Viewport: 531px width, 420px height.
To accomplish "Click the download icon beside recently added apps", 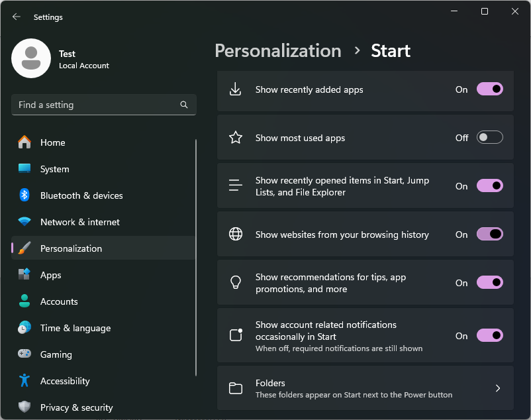I will click(x=235, y=89).
